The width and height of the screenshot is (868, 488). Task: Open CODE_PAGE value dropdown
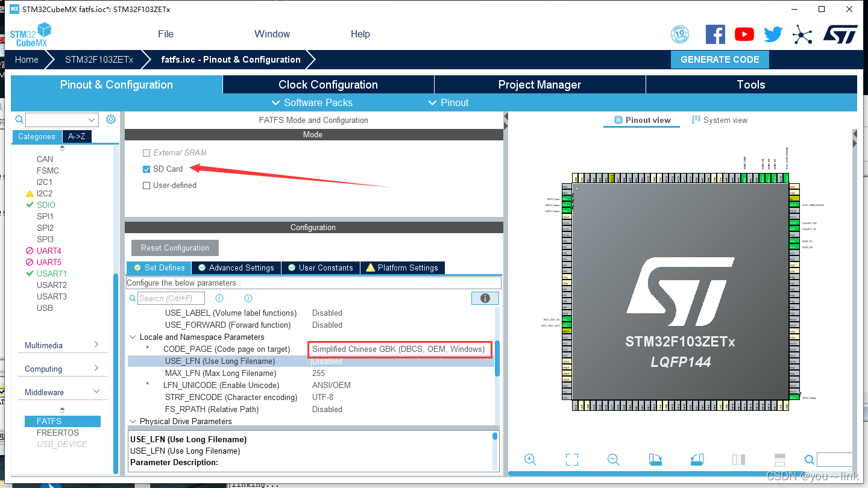click(x=398, y=349)
